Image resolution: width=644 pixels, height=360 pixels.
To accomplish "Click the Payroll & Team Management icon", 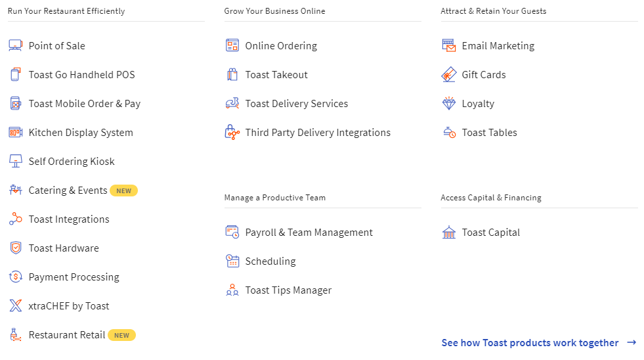I will 232,232.
